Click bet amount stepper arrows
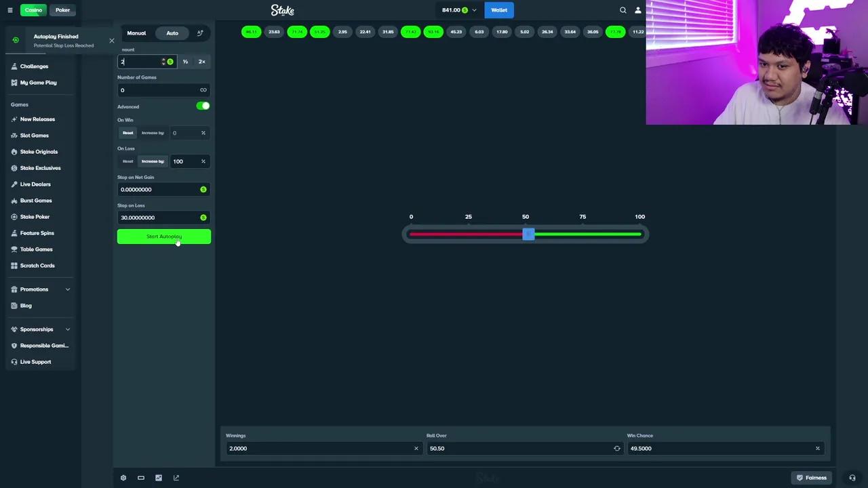The image size is (868, 488). [x=163, y=62]
